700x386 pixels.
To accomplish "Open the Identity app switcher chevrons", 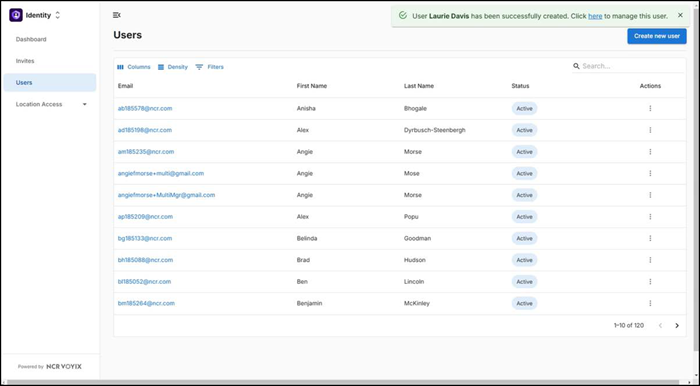I will click(58, 15).
